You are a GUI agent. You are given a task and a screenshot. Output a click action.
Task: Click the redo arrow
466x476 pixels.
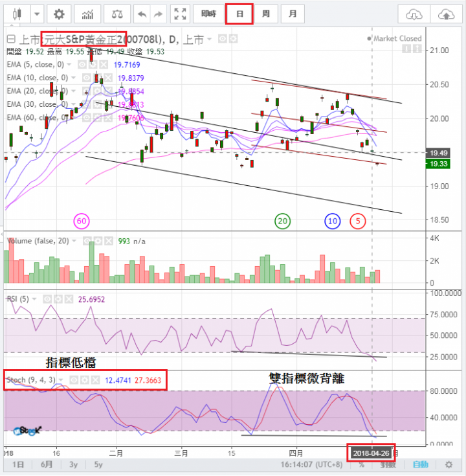pos(158,14)
